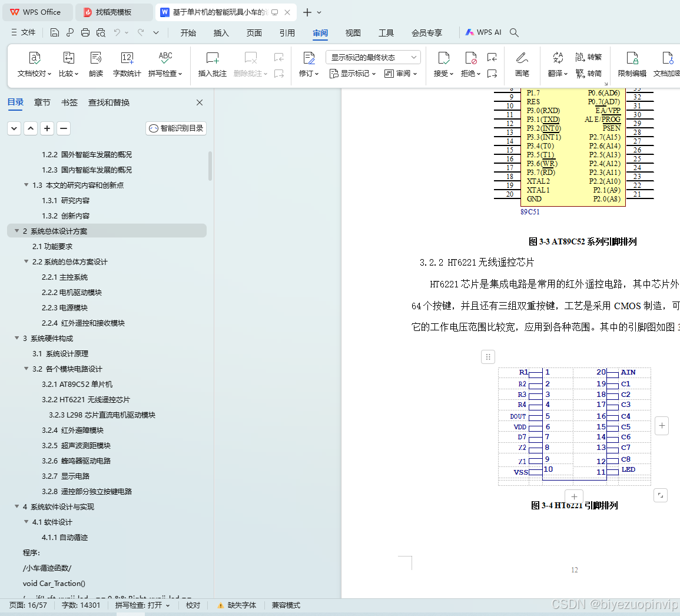The height and width of the screenshot is (616, 680).
Task: Collapse the 2 系统总体设计方案 node
Action: (x=17, y=231)
